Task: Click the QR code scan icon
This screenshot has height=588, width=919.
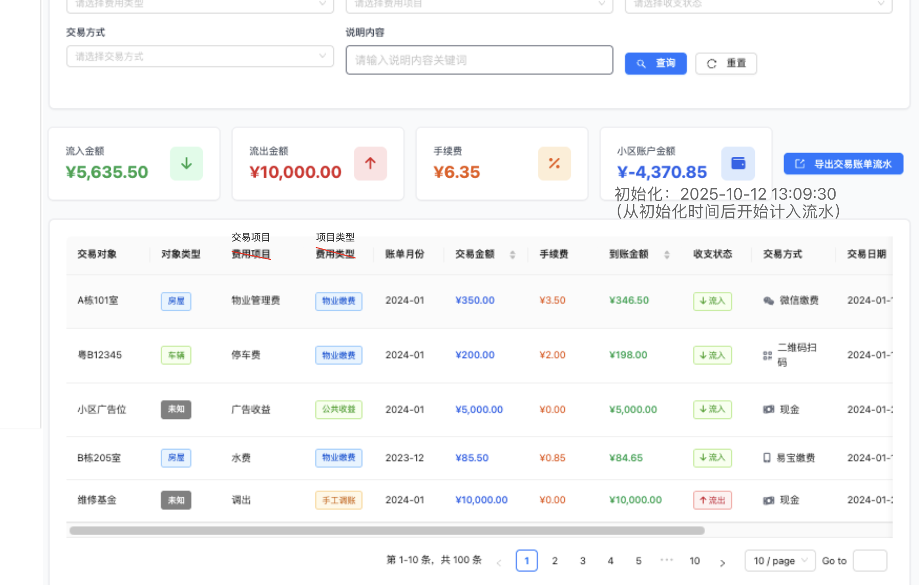Action: (x=768, y=356)
